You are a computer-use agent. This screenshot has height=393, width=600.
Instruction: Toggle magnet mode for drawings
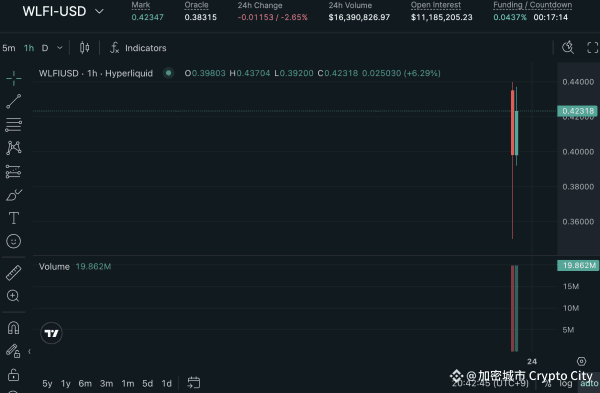(x=13, y=328)
